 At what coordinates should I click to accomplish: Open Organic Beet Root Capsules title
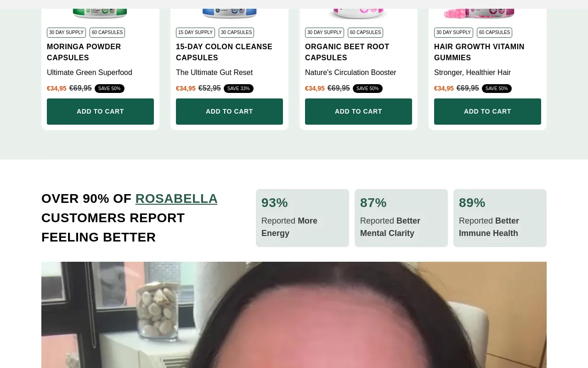(x=347, y=52)
